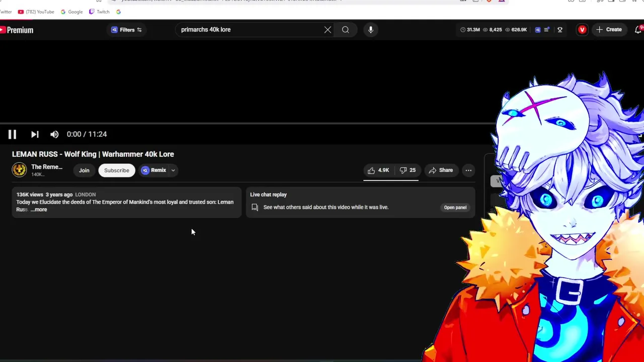The width and height of the screenshot is (644, 362).
Task: Clear the search text with X
Action: point(328,30)
